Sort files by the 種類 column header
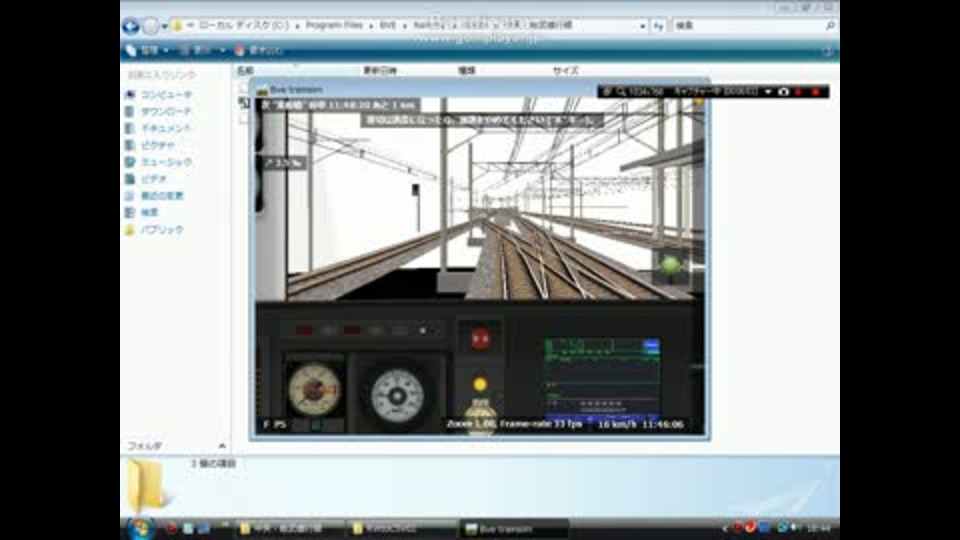 [x=467, y=71]
